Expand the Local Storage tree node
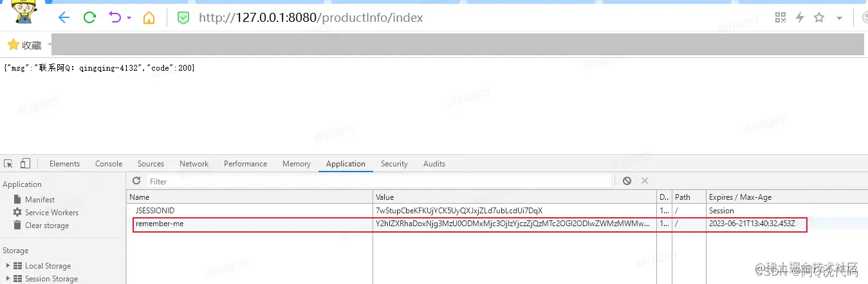Viewport: 868px width, 284px height. (8, 265)
